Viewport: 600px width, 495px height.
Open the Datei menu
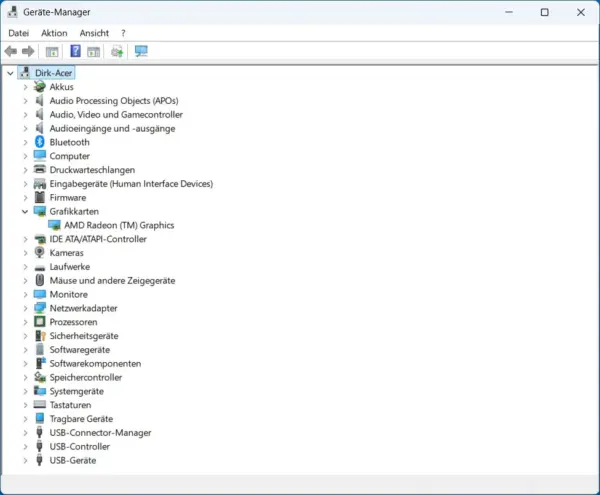point(18,33)
